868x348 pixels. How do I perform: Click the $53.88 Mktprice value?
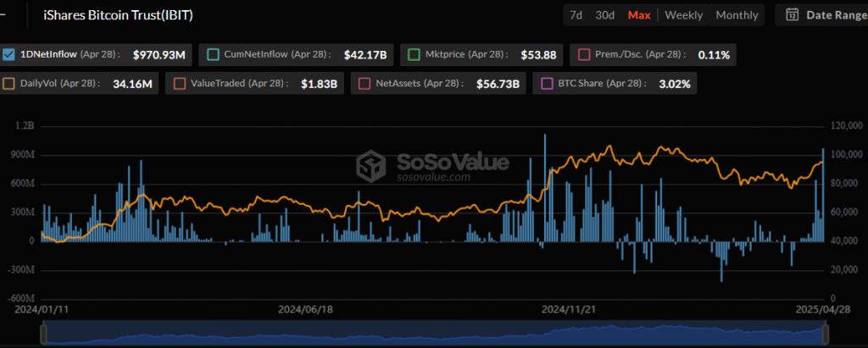[538, 55]
